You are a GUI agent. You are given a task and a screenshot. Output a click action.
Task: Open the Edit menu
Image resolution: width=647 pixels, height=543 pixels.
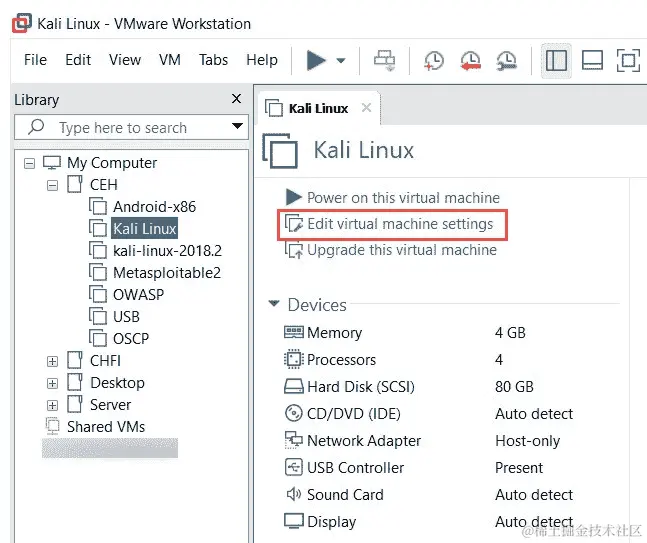click(78, 60)
